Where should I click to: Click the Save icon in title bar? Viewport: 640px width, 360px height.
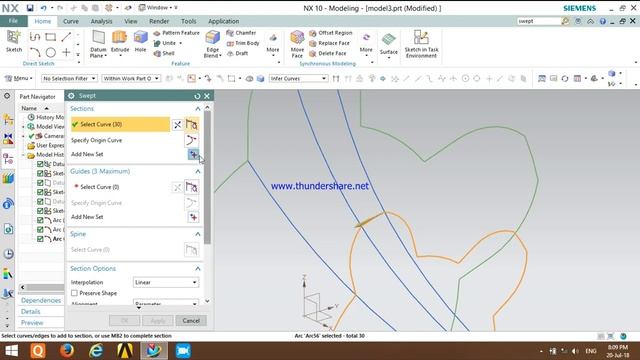click(30, 8)
